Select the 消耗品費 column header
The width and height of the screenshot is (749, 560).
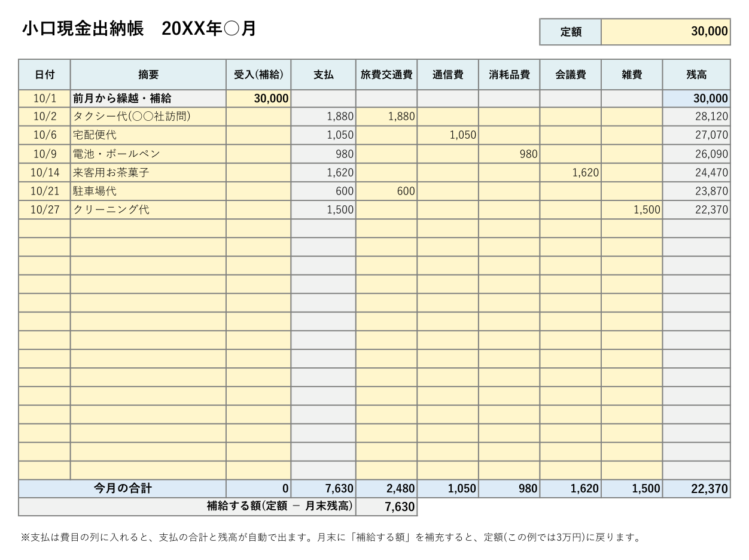tap(509, 75)
